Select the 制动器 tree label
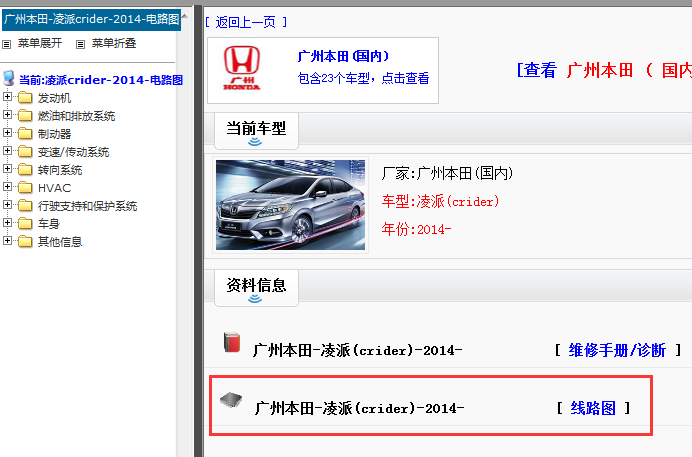 click(x=54, y=134)
